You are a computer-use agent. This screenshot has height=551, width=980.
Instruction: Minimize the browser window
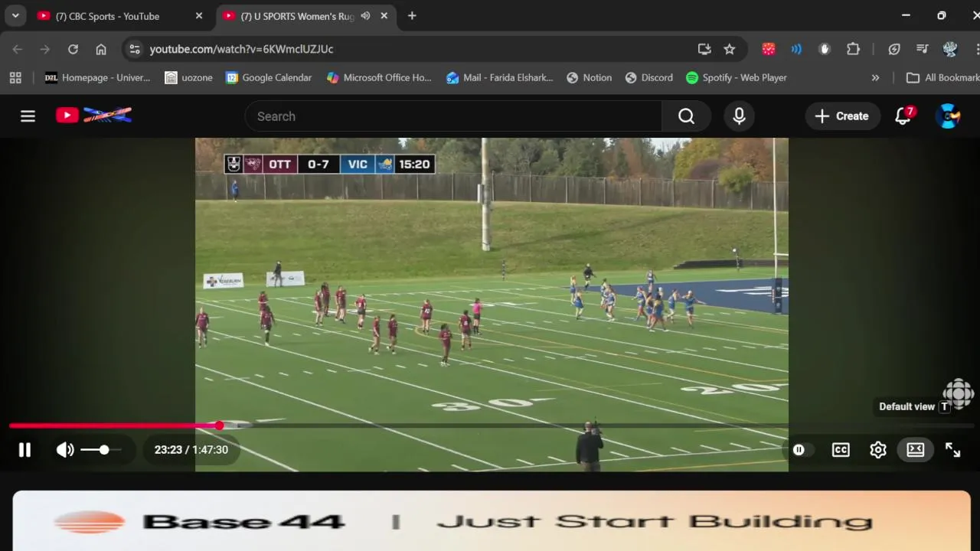click(x=906, y=15)
